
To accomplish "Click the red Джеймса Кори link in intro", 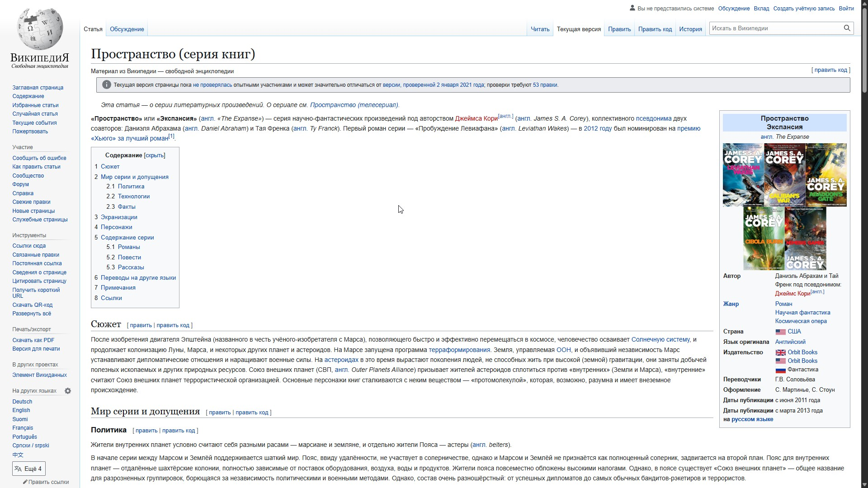I will [x=476, y=118].
